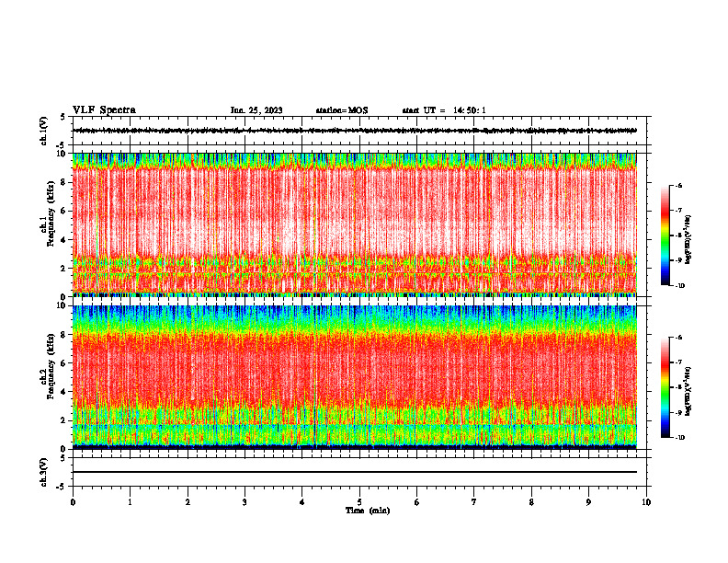Click the ch.2 color scale bar

(665, 387)
